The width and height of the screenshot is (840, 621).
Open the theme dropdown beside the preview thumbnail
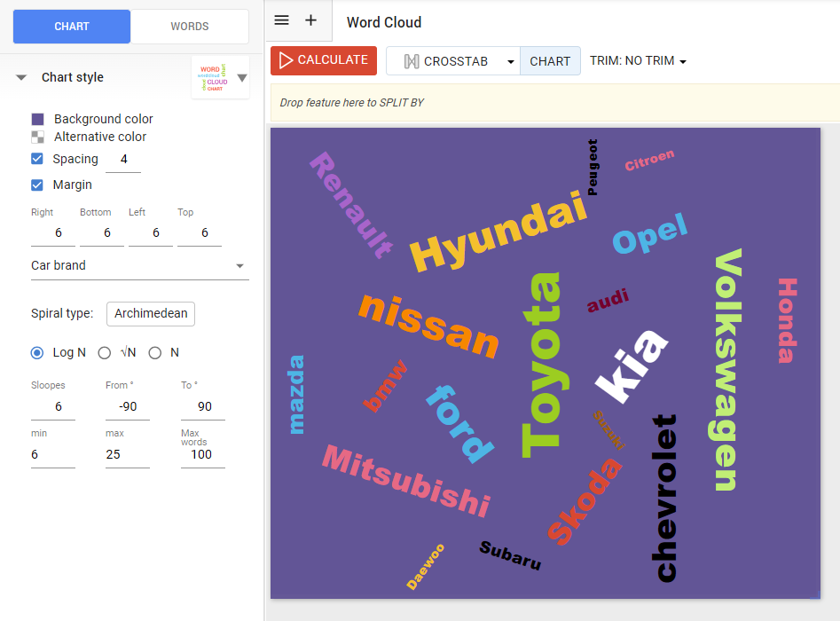click(241, 77)
